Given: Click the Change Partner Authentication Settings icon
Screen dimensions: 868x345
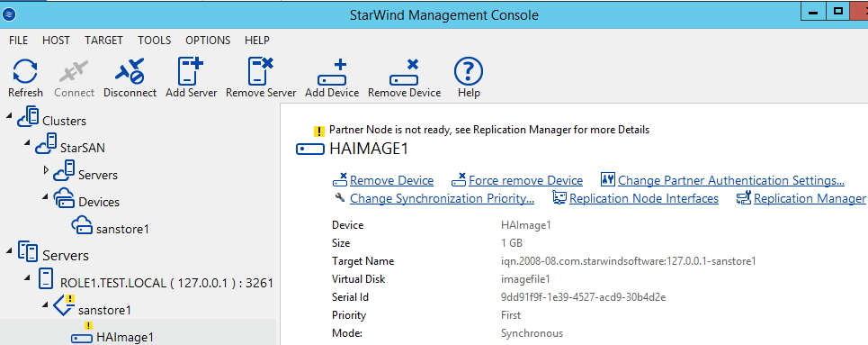Looking at the screenshot, I should 608,180.
